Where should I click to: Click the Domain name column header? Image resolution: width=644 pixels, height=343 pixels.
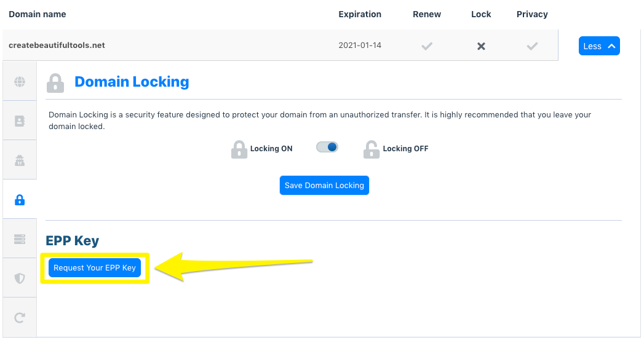[x=38, y=14]
